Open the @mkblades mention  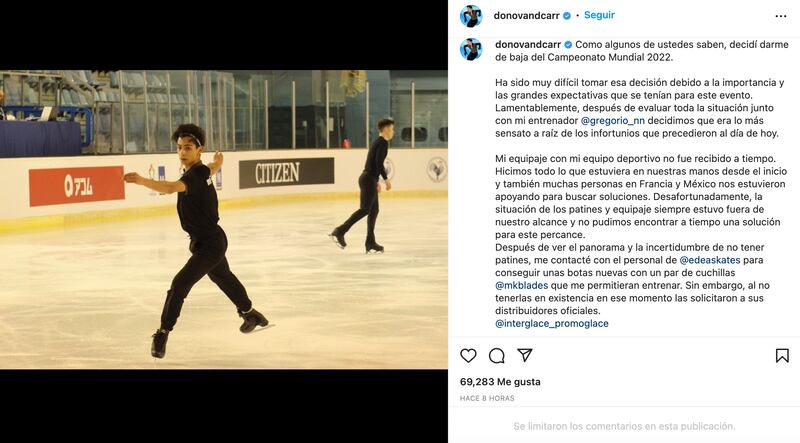click(521, 286)
